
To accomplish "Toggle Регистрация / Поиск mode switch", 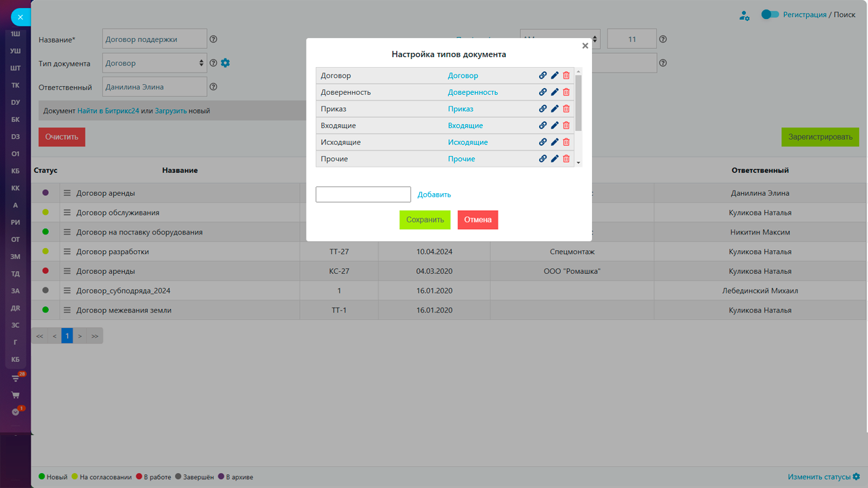I will [x=770, y=14].
